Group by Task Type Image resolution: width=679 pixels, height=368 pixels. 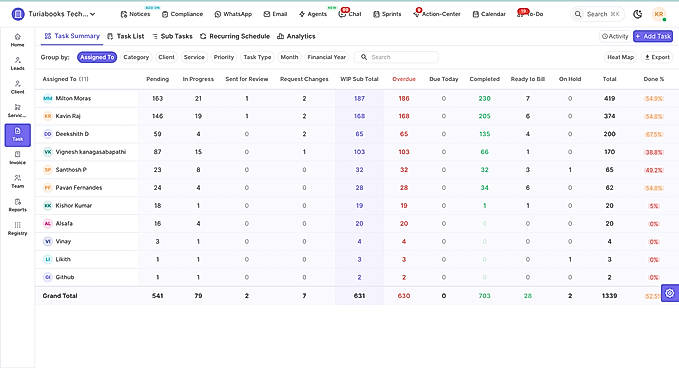257,57
